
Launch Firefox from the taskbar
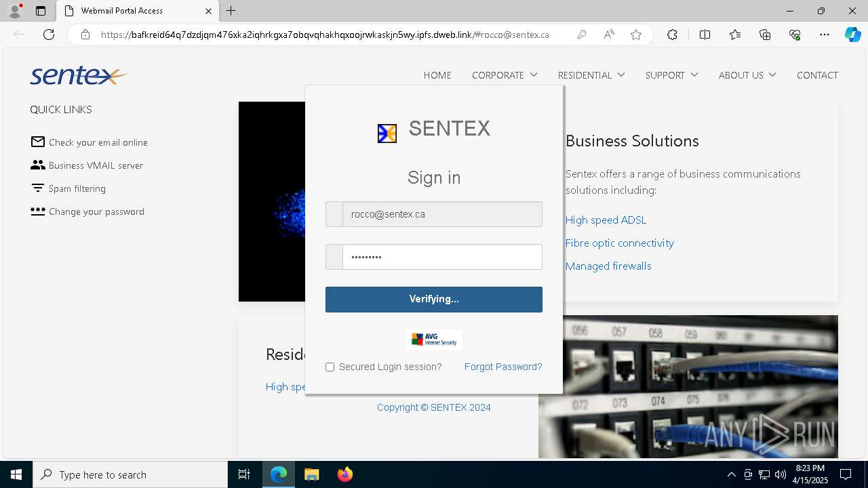[x=344, y=474]
